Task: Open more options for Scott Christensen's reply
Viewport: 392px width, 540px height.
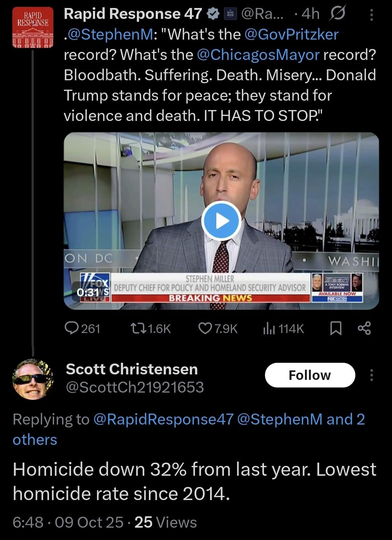Action: (371, 375)
